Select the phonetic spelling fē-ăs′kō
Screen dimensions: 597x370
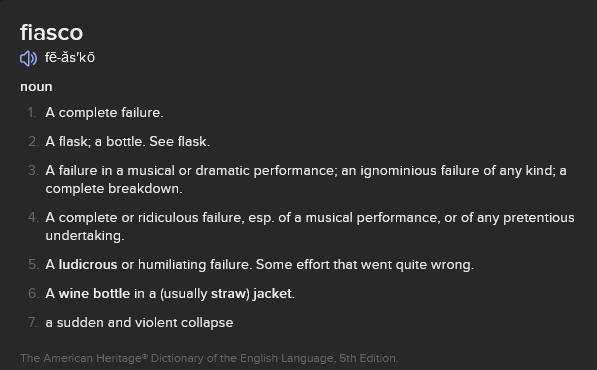coord(70,58)
